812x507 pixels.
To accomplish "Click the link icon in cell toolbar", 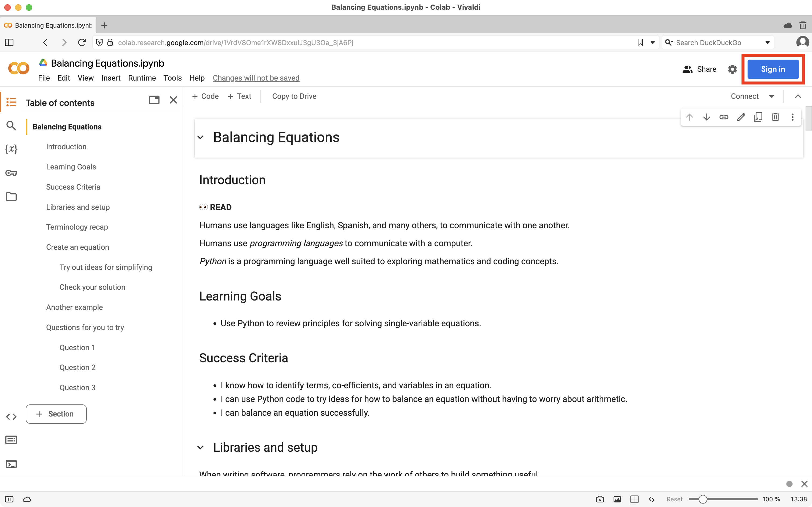I will click(724, 117).
